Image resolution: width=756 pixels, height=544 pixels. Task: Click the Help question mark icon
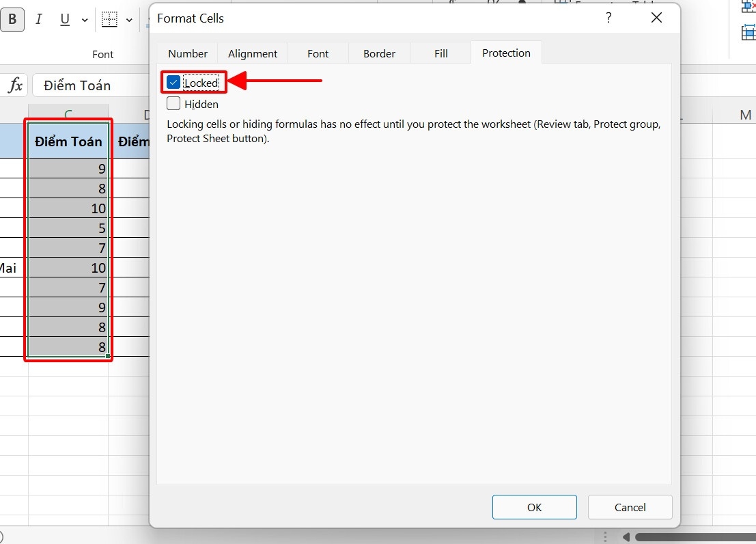pyautogui.click(x=608, y=18)
